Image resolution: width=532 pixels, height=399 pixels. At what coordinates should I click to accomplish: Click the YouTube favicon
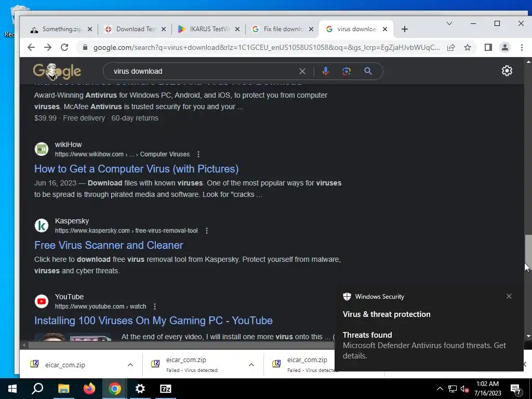[x=42, y=301]
